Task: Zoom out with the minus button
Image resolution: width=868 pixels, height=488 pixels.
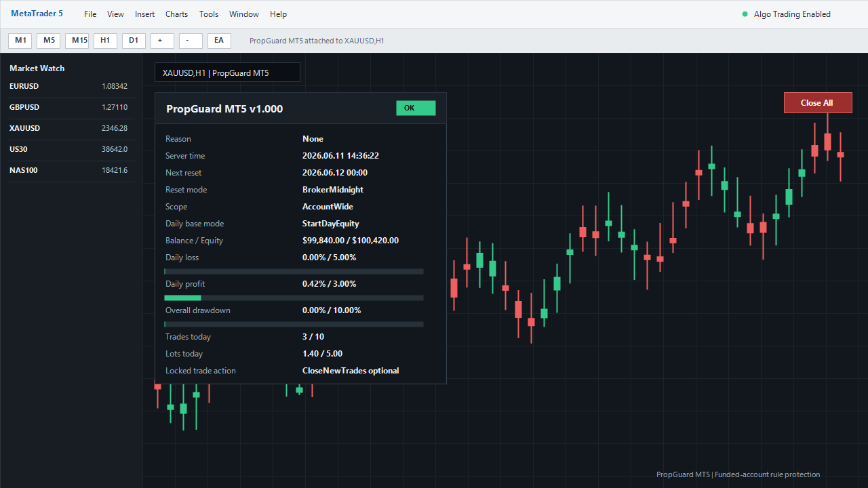Action: [x=191, y=41]
